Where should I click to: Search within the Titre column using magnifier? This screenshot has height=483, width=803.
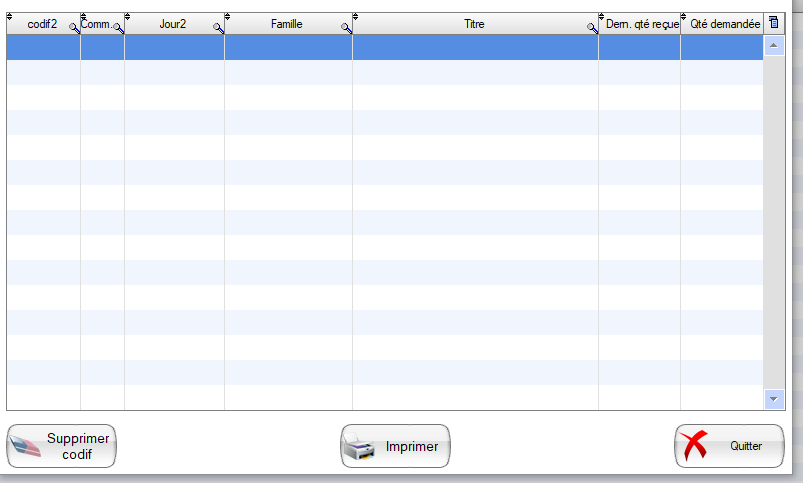[592, 29]
